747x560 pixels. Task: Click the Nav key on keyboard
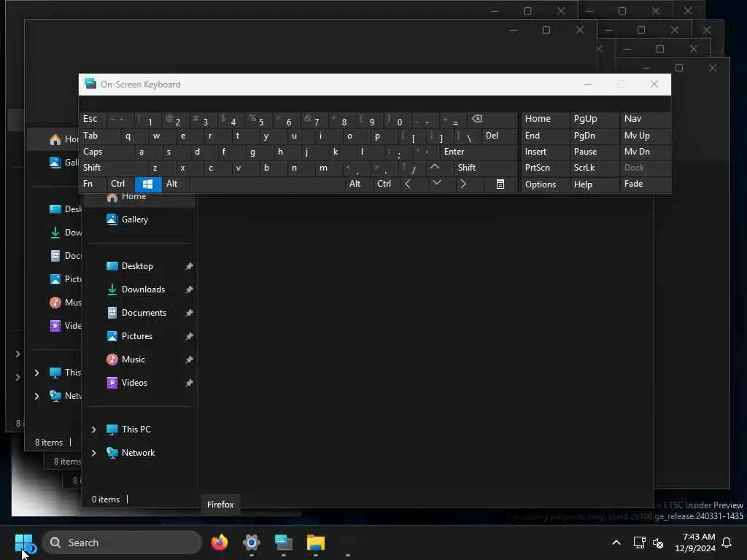click(x=645, y=119)
